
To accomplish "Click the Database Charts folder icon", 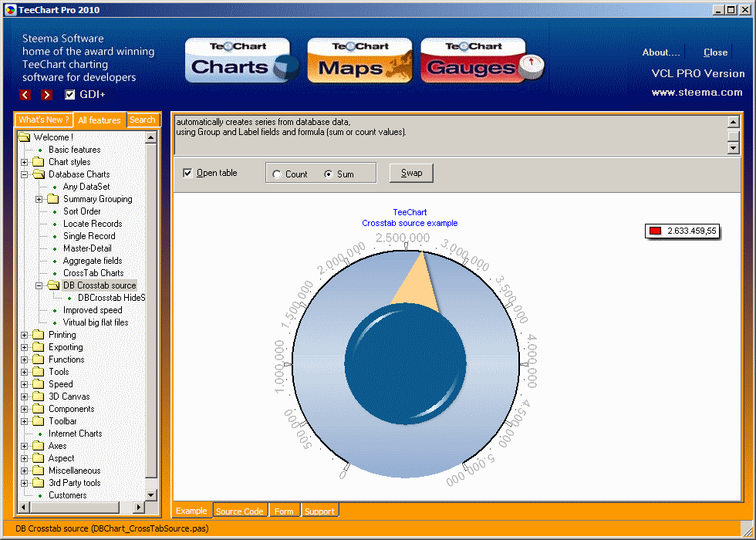I will (39, 174).
